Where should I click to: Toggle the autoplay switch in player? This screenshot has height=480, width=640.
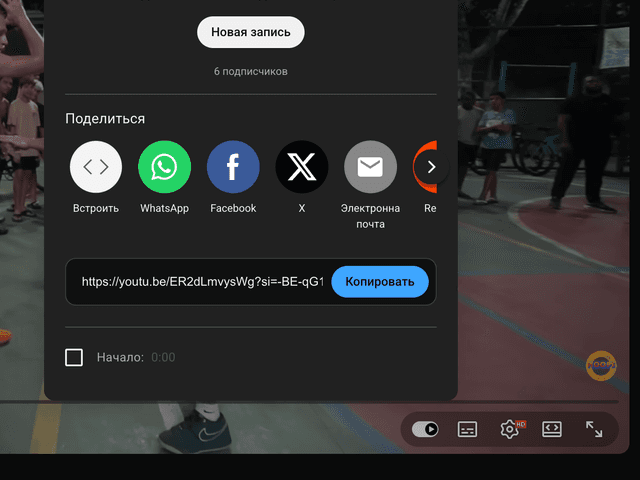(x=425, y=429)
